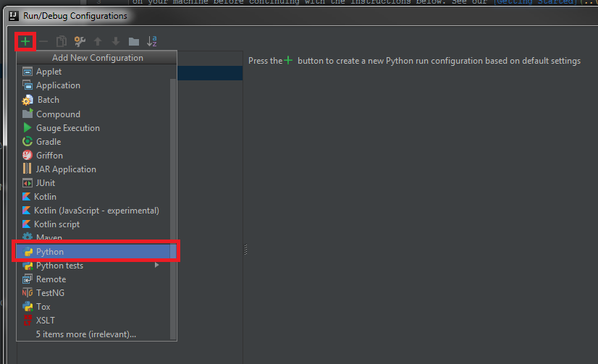Select Applet from the configuration list
598x364 pixels.
(93, 72)
